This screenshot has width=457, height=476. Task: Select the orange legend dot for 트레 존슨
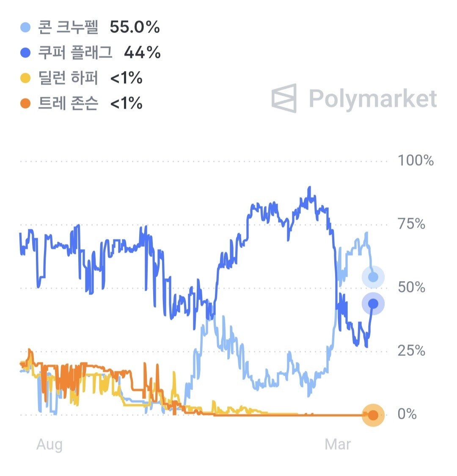(25, 103)
